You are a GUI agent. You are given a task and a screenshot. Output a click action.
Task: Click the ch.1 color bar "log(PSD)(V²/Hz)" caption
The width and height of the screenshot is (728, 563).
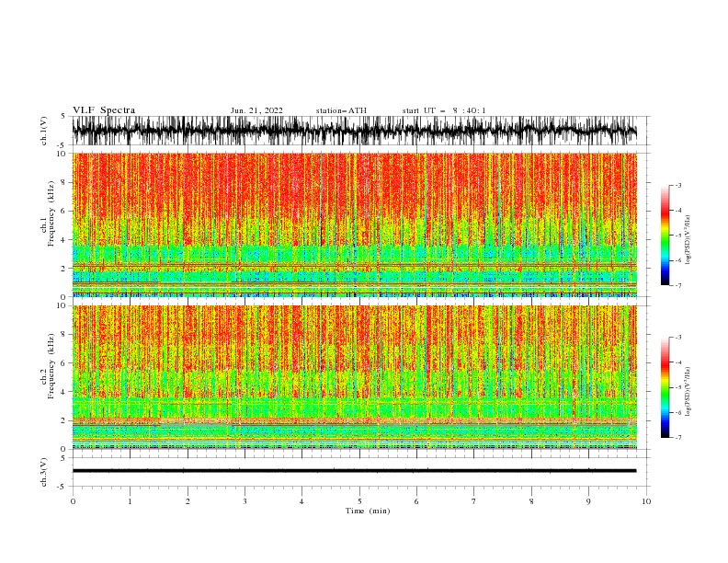[688, 240]
